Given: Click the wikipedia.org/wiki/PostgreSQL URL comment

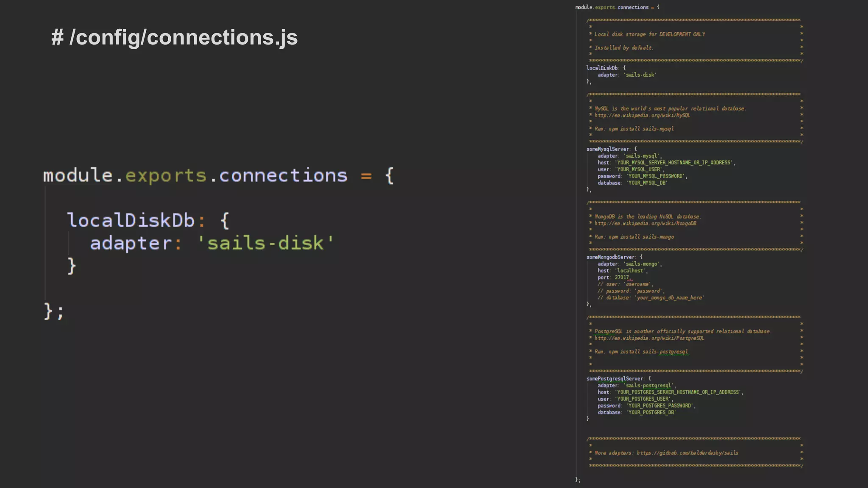Looking at the screenshot, I should [x=649, y=338].
